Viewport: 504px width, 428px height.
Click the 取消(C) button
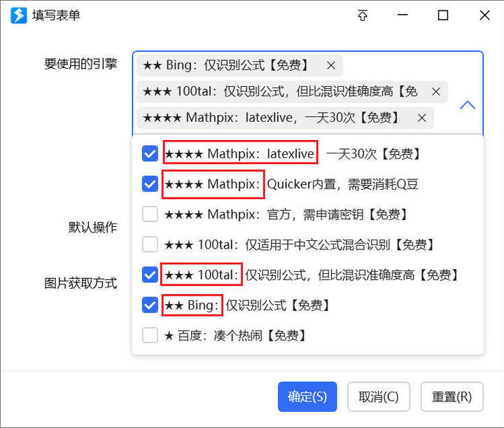point(379,396)
